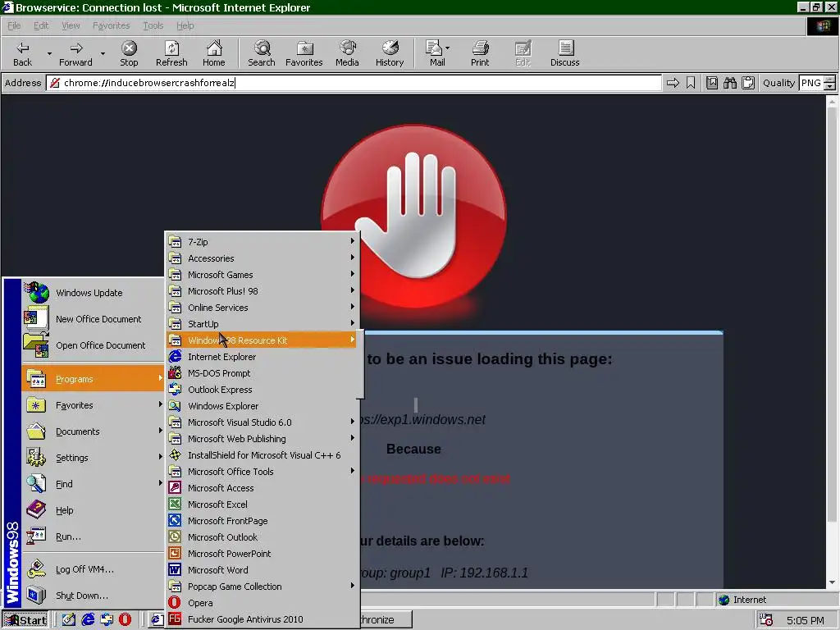
Task: Expand the Popcap Game Collection submenu
Action: click(x=262, y=586)
